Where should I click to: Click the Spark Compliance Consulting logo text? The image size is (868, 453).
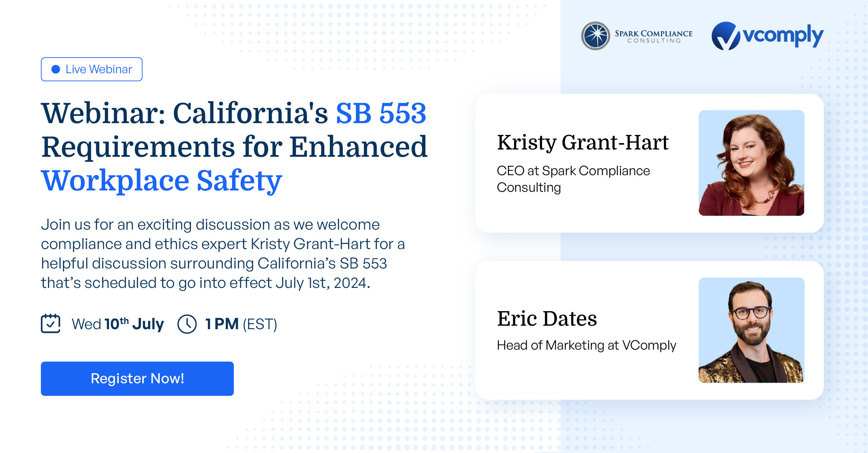pos(653,36)
